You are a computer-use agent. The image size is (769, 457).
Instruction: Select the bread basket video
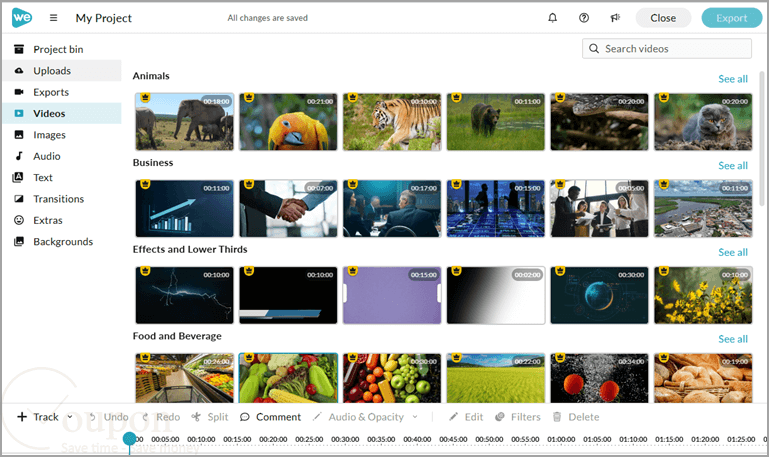click(x=703, y=378)
